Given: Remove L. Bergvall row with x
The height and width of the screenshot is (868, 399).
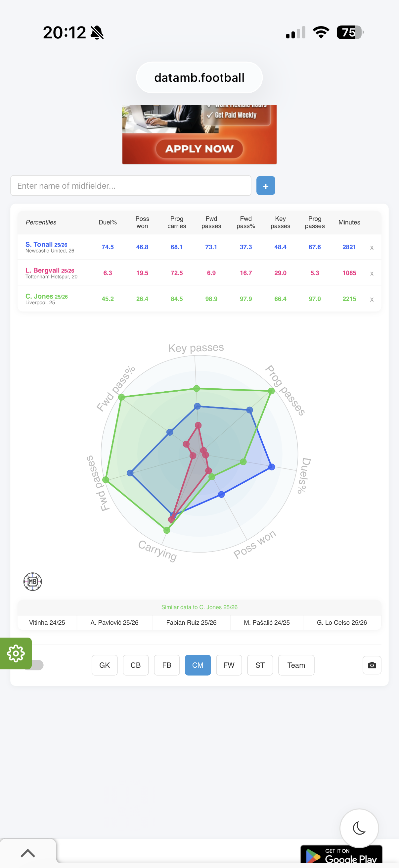Looking at the screenshot, I should point(372,273).
